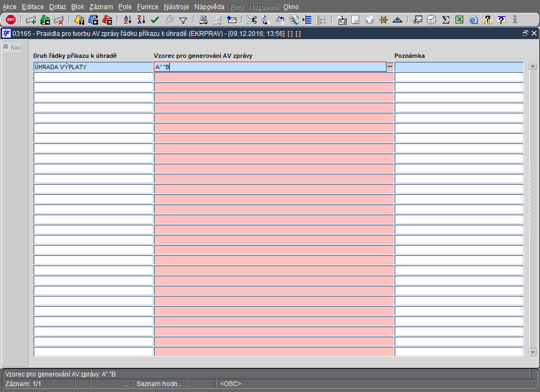The height and width of the screenshot is (392, 540).
Task: Open the Dotaz menu
Action: [x=57, y=7]
